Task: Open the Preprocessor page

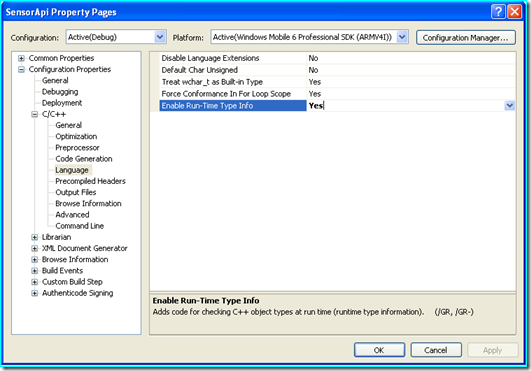Action: coord(78,148)
